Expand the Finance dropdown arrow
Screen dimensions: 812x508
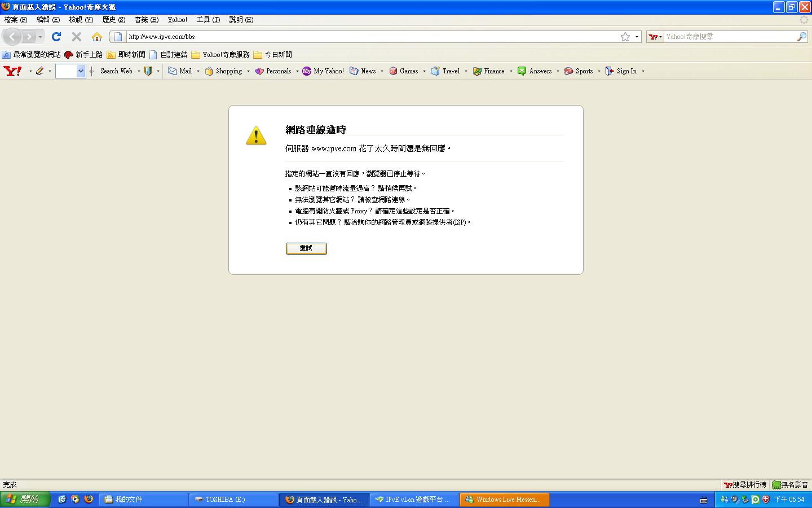tap(511, 71)
